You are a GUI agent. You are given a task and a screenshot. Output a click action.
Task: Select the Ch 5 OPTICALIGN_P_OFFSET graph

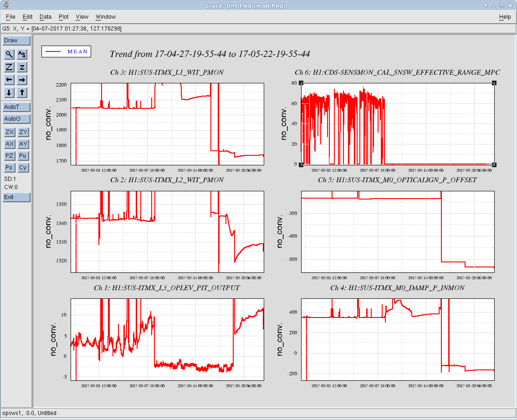click(398, 232)
